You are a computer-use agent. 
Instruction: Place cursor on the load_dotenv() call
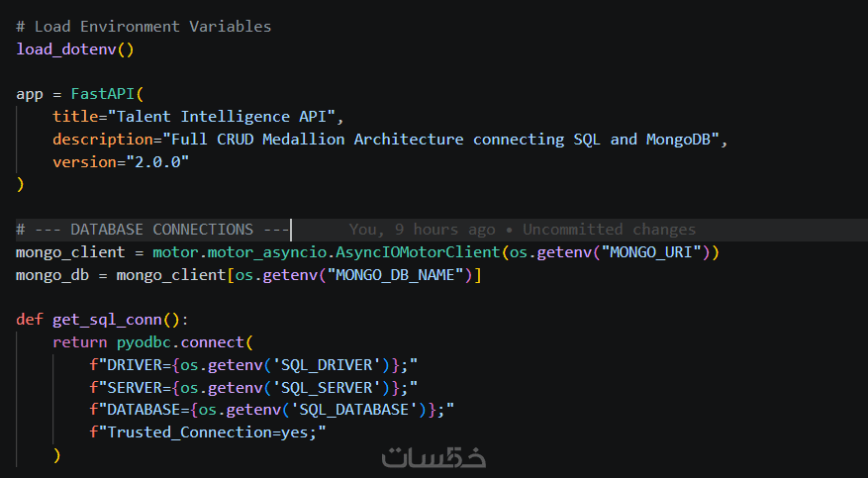click(74, 48)
